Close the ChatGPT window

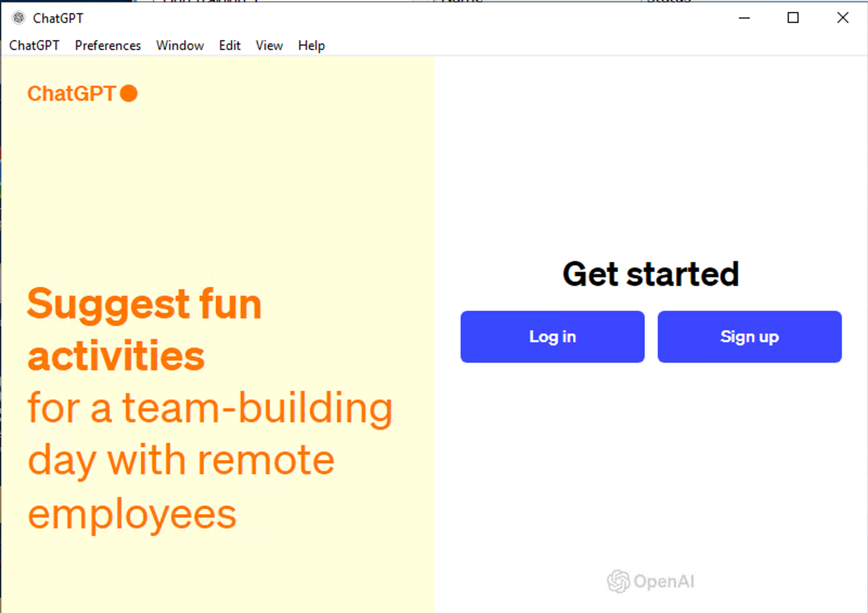tap(843, 18)
